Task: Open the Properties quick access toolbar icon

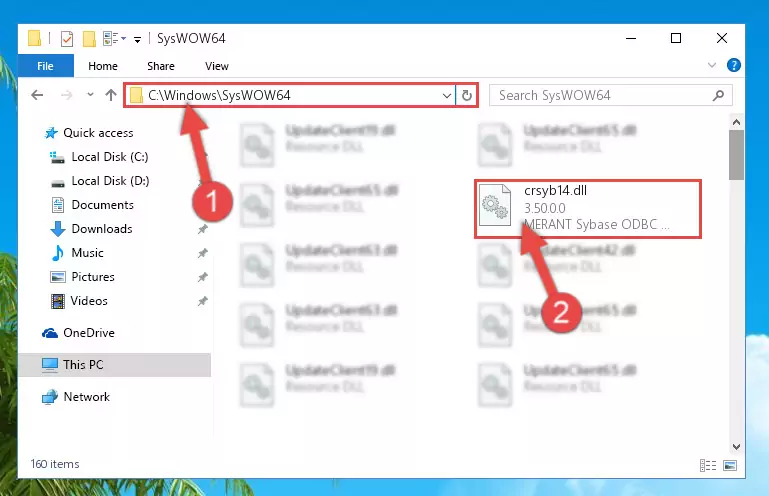Action: pyautogui.click(x=67, y=38)
